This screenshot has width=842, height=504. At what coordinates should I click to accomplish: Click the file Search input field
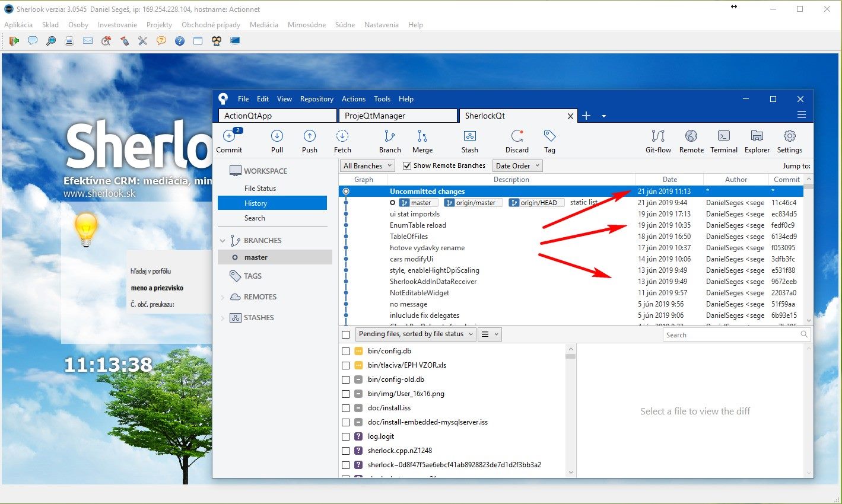click(x=736, y=335)
